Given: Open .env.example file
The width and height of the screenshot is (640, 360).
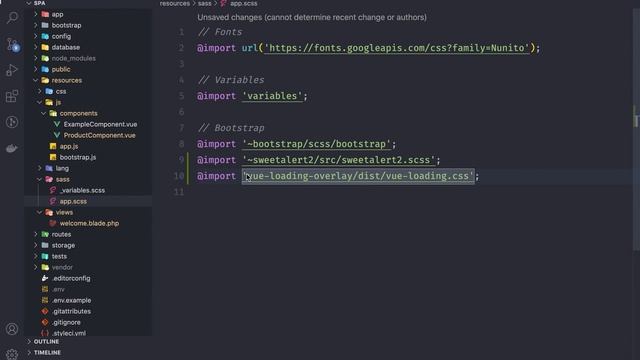Looking at the screenshot, I should [71, 301].
